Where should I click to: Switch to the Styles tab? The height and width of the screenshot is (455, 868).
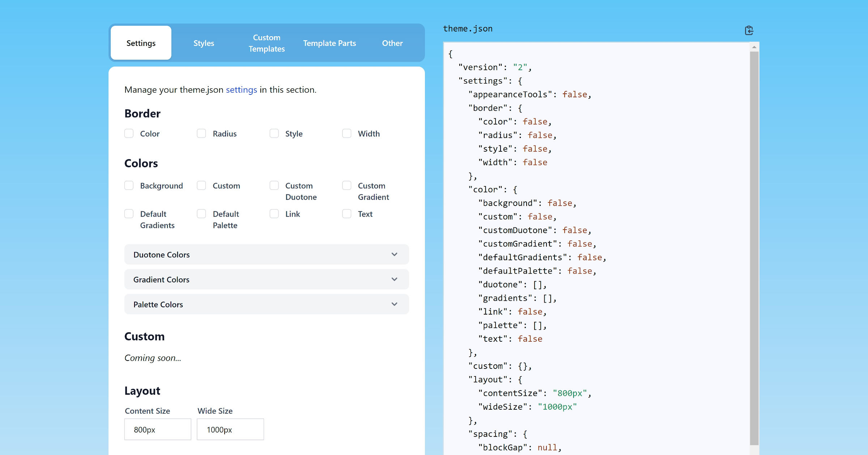[x=204, y=43]
